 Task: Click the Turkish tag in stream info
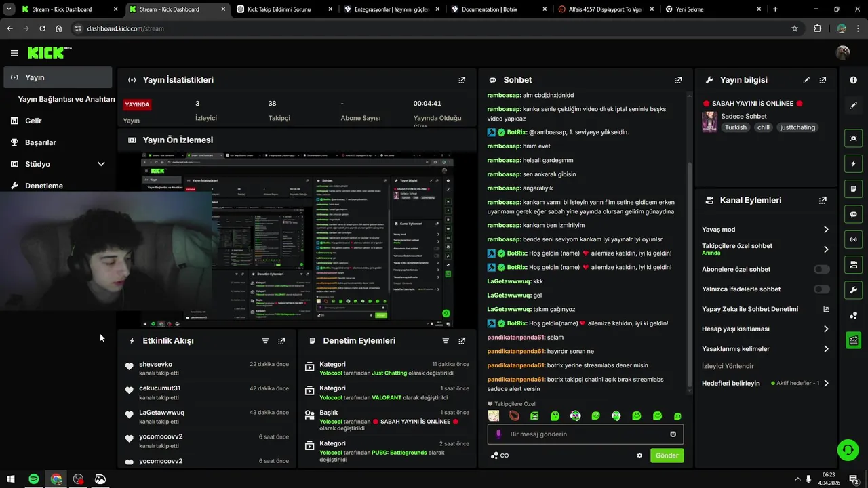(736, 127)
